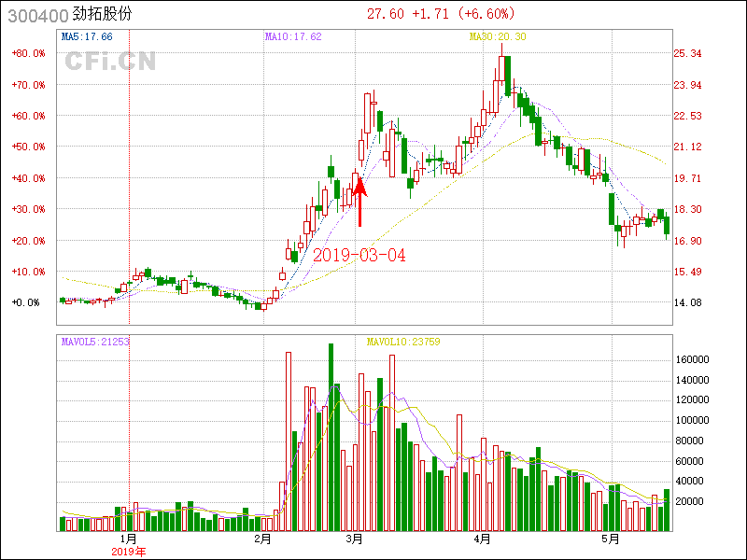Click the stock name 劲拓股份
Image resolution: width=747 pixels, height=560 pixels.
[x=106, y=15]
